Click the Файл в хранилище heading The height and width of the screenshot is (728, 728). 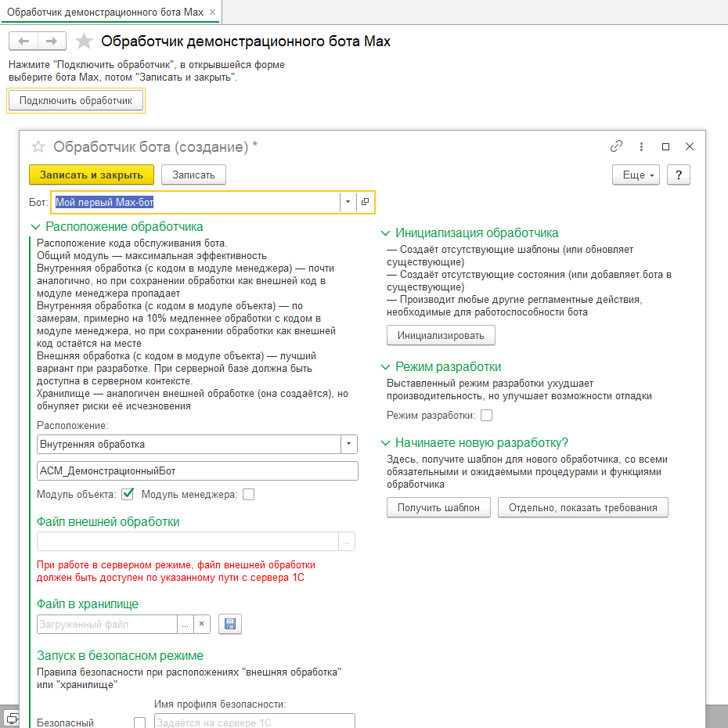88,604
